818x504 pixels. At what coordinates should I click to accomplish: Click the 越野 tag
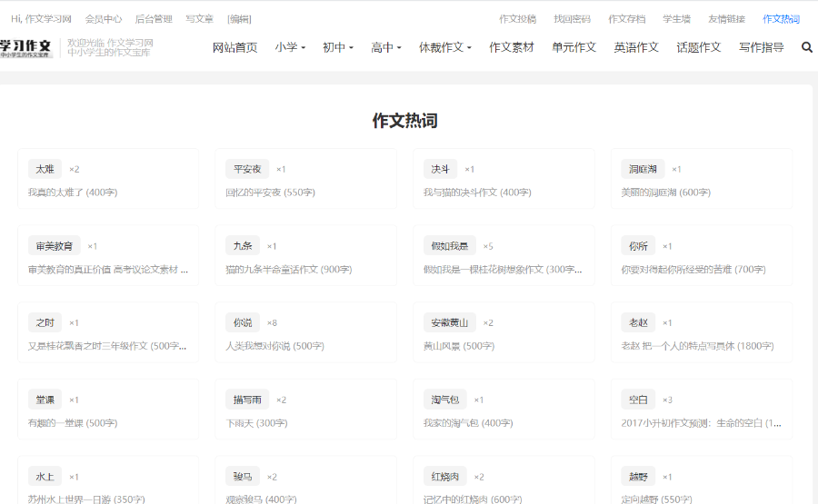pos(638,477)
